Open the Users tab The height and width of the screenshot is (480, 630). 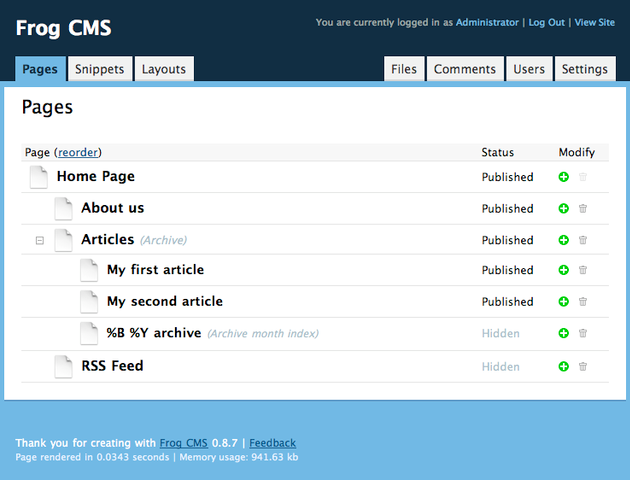529,69
